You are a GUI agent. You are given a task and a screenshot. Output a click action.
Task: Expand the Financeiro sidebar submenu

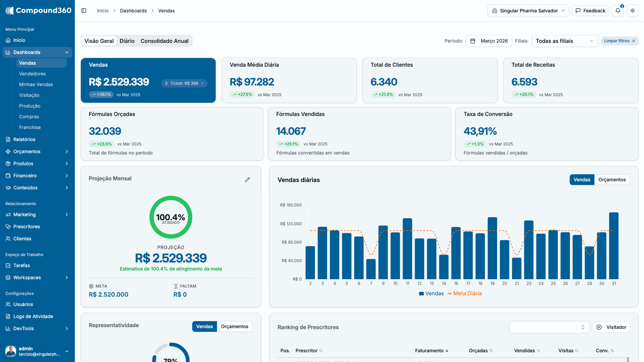point(67,176)
